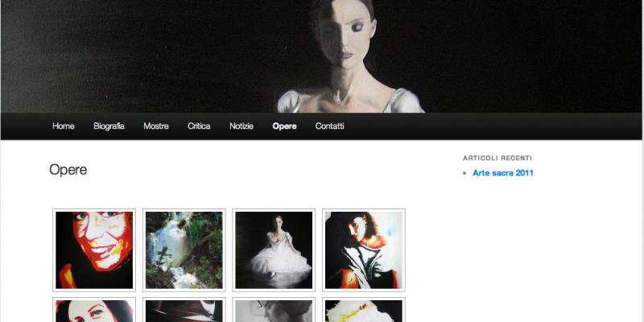Screen dimensions: 644x322
Task: Click the dark hat painting thumbnail
Action: 184,311
